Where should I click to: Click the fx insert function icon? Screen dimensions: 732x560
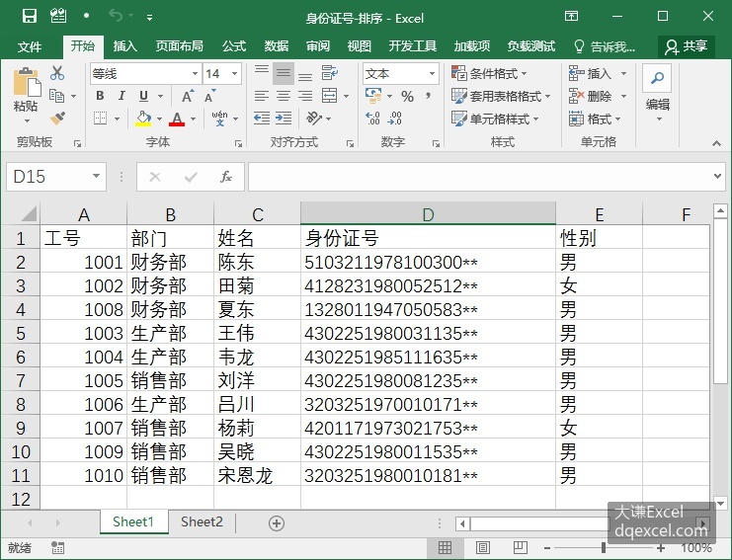pos(226,177)
